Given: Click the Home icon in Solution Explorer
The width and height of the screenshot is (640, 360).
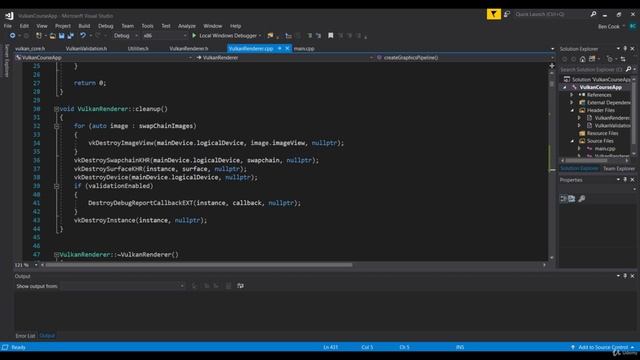Looking at the screenshot, I should point(582,59).
